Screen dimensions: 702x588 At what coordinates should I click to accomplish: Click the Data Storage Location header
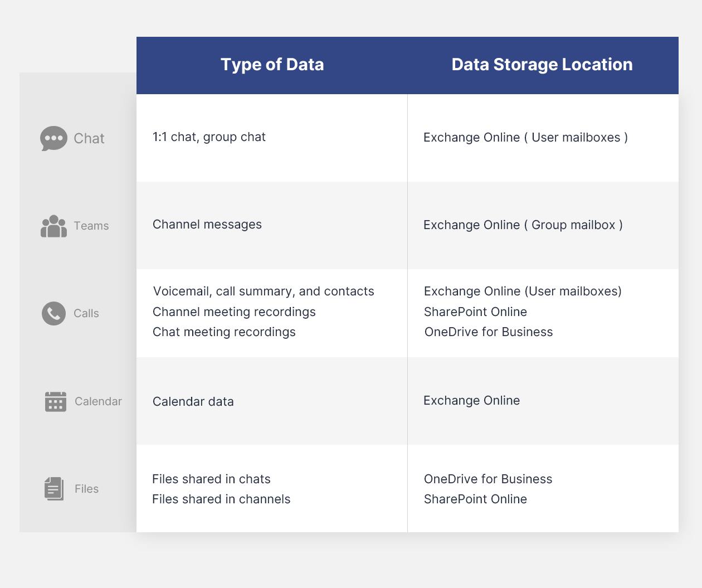[542, 65]
